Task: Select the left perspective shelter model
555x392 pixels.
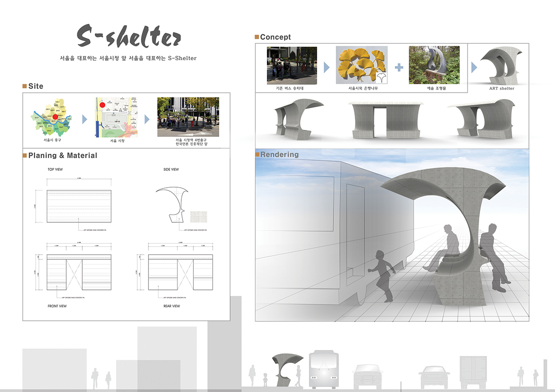Action: (298, 119)
